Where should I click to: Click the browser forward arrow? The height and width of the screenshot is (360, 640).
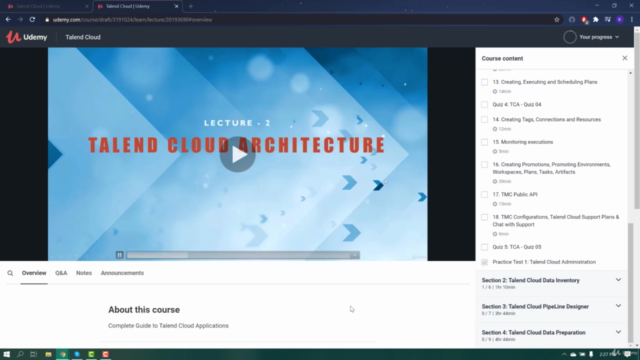click(20, 19)
